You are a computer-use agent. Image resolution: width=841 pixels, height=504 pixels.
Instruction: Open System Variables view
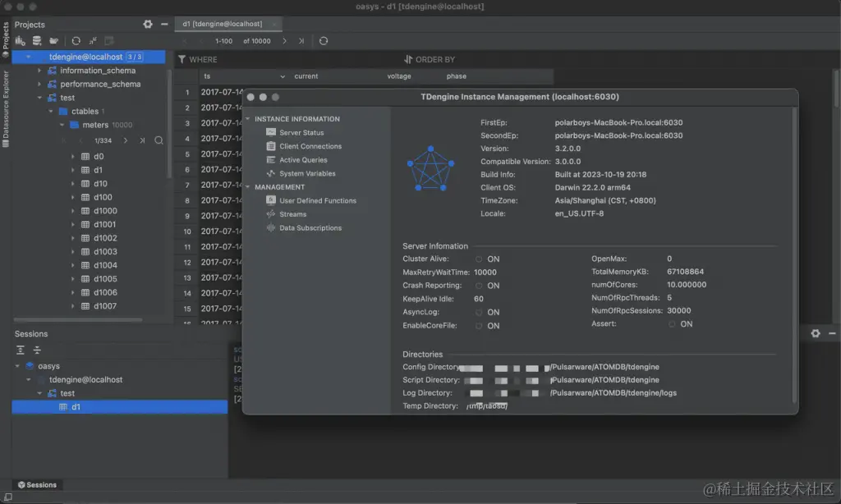[x=306, y=173]
